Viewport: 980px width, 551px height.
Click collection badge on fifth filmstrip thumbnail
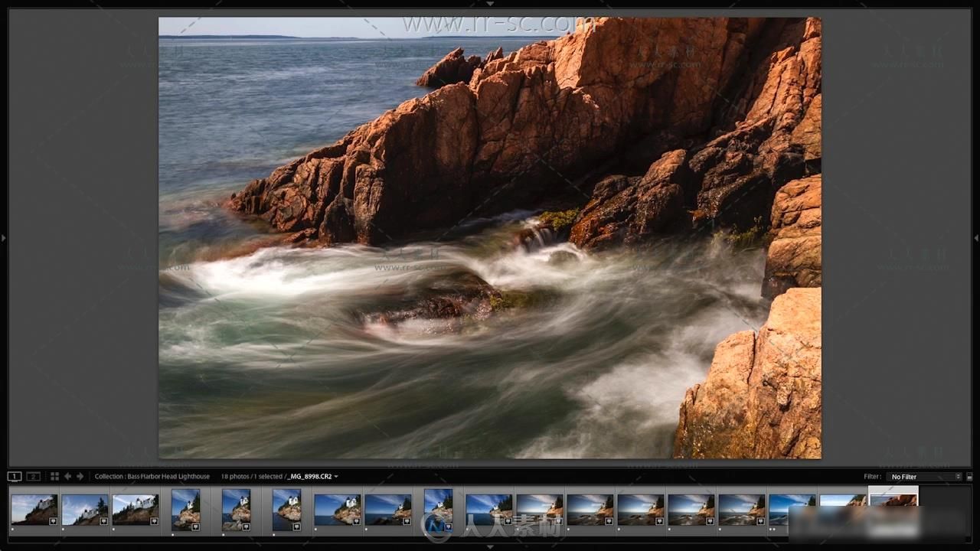[246, 527]
